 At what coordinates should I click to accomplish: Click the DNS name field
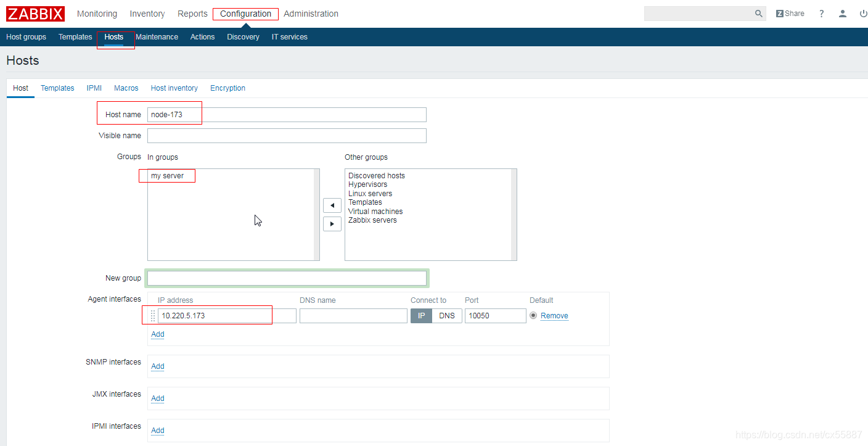353,316
